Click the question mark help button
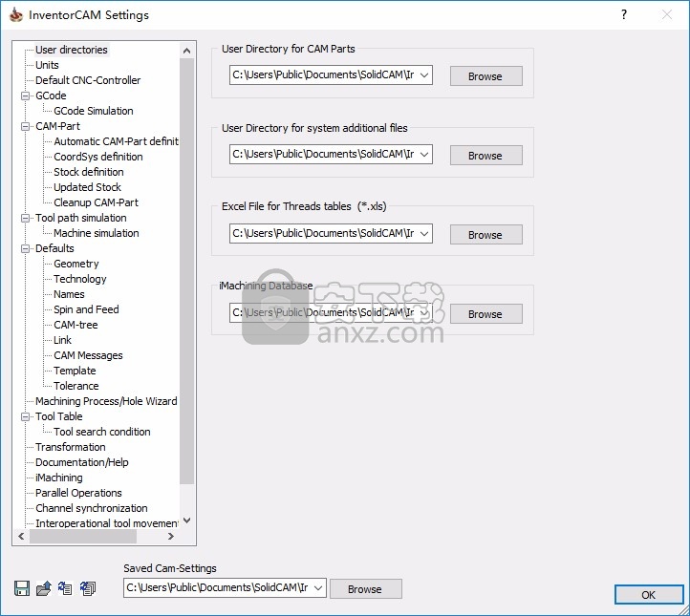690x616 pixels. (x=624, y=14)
